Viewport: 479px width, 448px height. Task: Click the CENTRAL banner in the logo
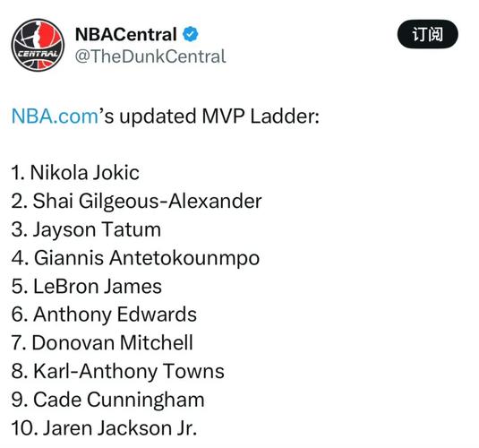click(x=38, y=54)
